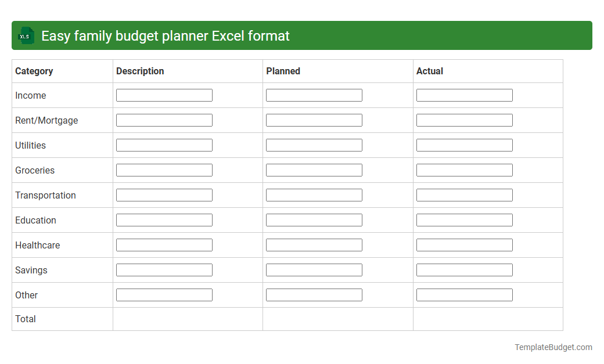
Task: Open the TemplateBudget.com link
Action: tap(553, 347)
